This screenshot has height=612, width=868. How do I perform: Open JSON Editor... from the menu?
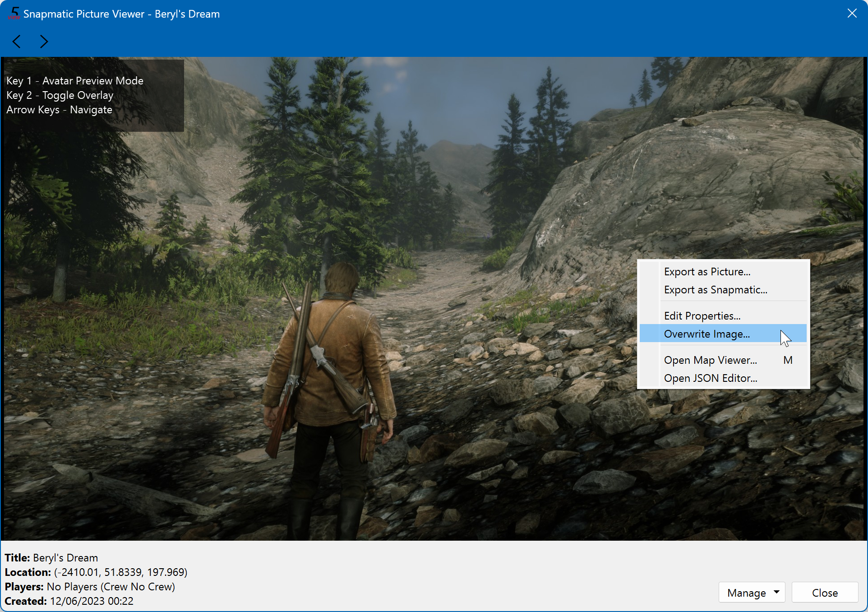(710, 378)
